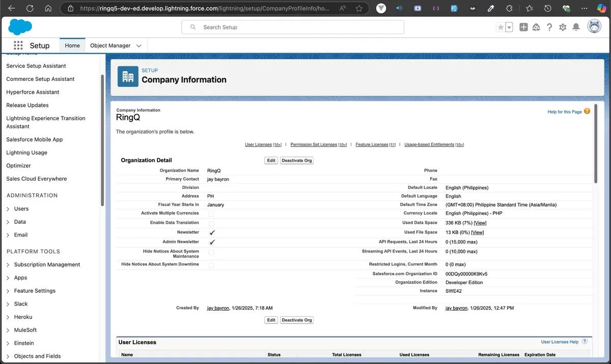Click the browser address bar URL
The image size is (611, 364).
(205, 9)
